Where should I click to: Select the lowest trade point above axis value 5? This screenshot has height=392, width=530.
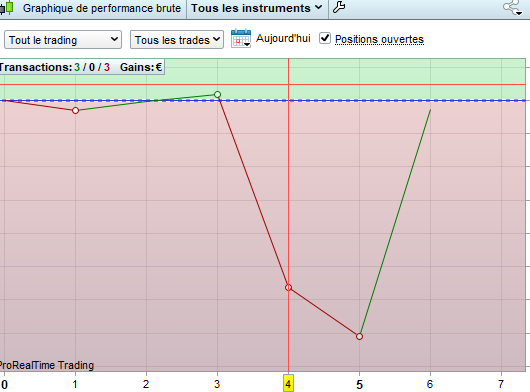pos(359,337)
